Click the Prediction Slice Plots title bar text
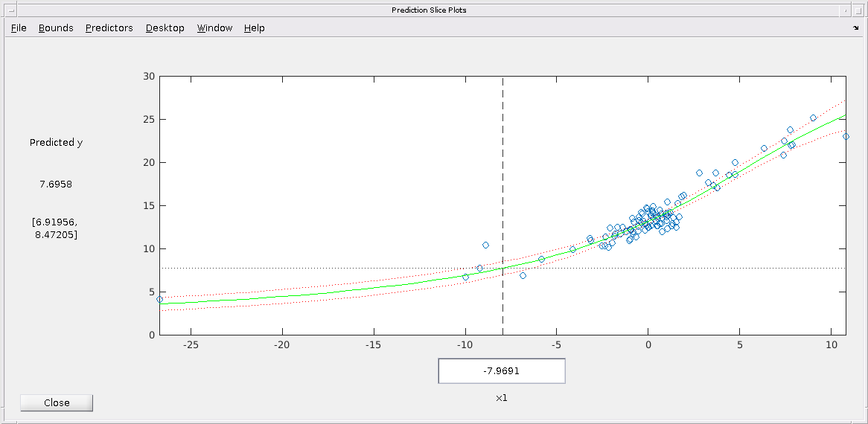This screenshot has height=424, width=868. pos(429,10)
